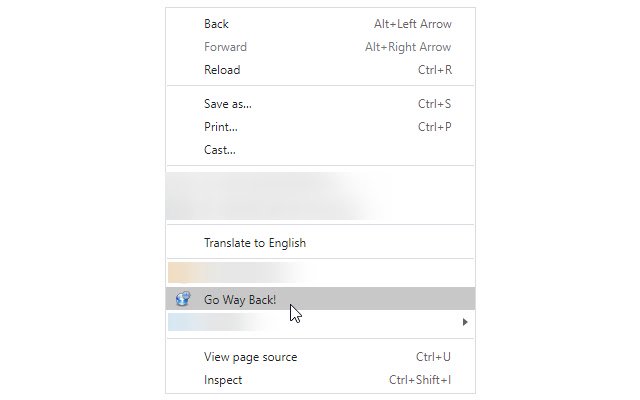Screen dimensions: 640x400
Task: Click the blurred orange icon above Go Way Back!
Action: 178,272
